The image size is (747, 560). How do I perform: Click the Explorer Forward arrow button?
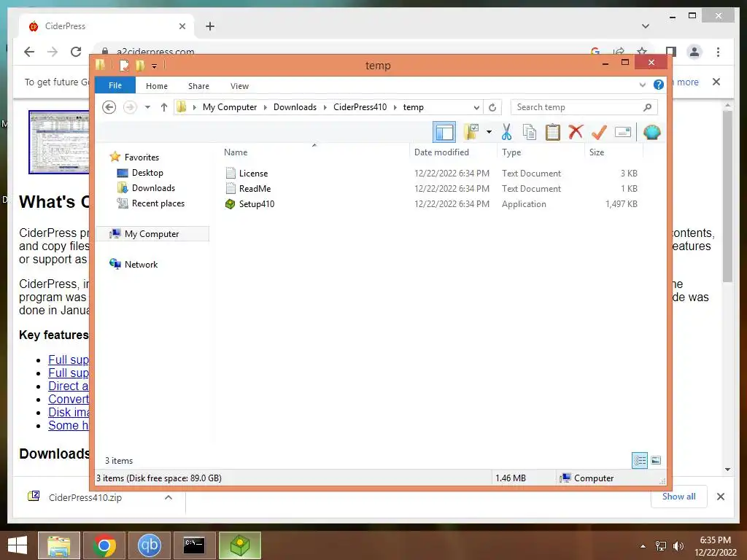(130, 107)
